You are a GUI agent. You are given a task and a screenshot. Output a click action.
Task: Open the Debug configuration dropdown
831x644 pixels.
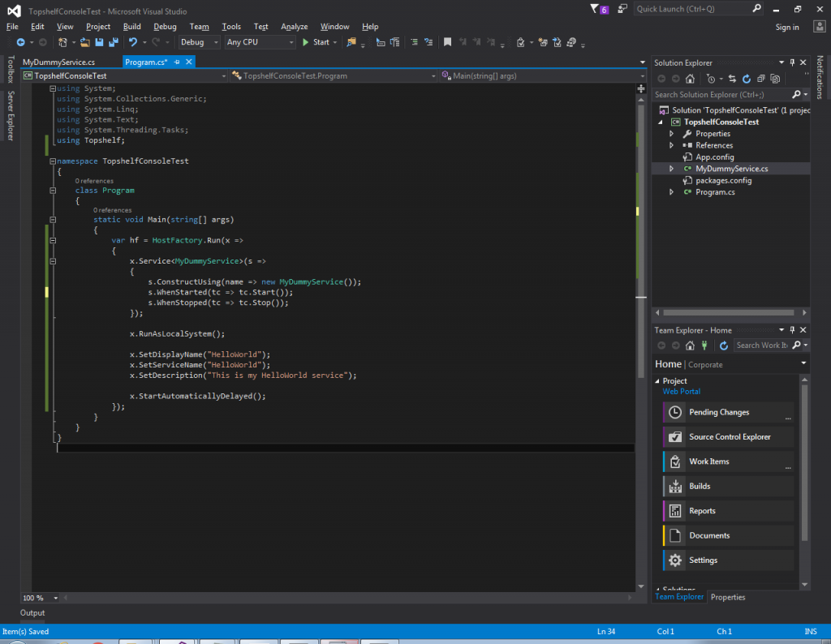(199, 42)
